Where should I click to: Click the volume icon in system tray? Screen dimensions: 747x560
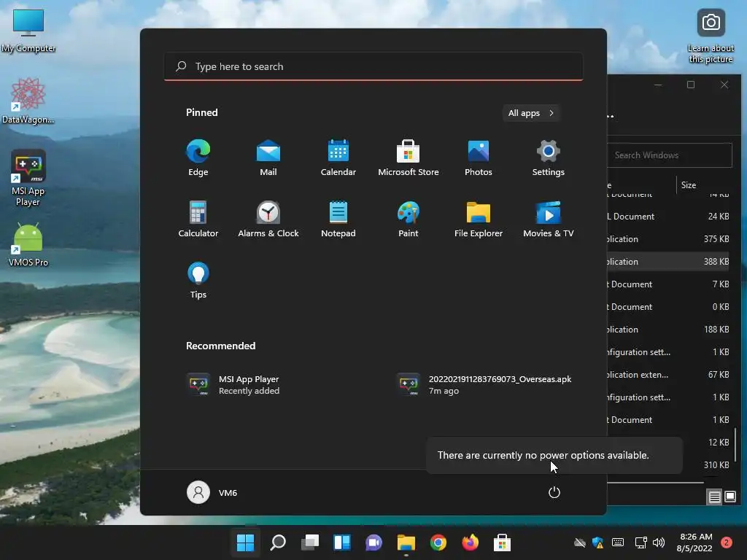click(x=659, y=542)
